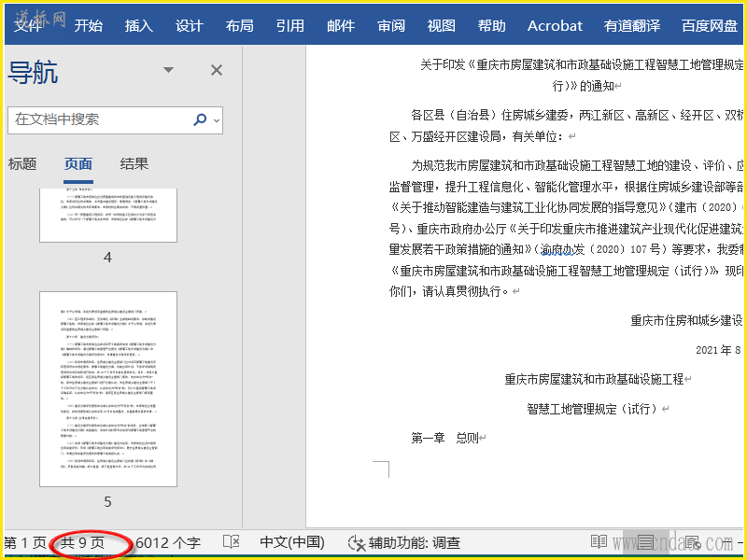Click the line 你们，请认真贯彻执行。

pyautogui.click(x=449, y=291)
